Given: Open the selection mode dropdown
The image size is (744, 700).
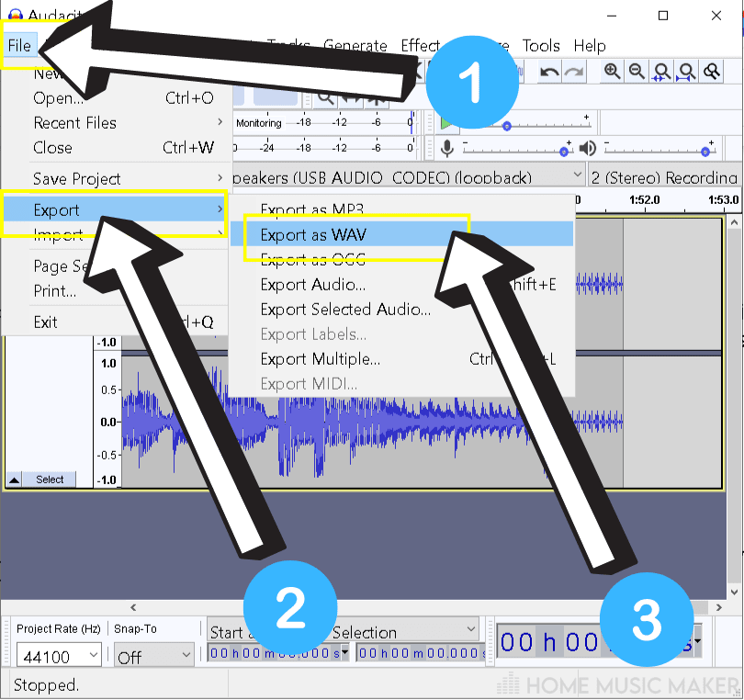Looking at the screenshot, I should pyautogui.click(x=344, y=631).
